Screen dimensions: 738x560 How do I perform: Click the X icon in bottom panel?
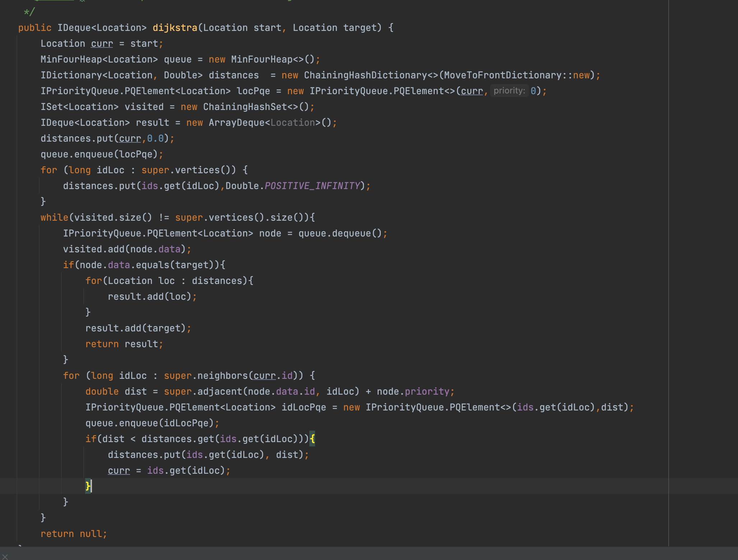[5, 557]
